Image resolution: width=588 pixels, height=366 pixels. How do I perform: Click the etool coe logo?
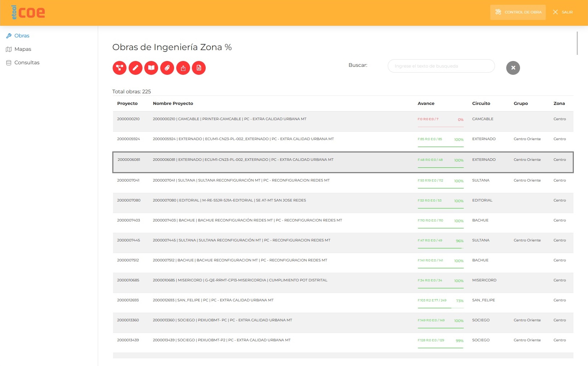[x=28, y=12]
